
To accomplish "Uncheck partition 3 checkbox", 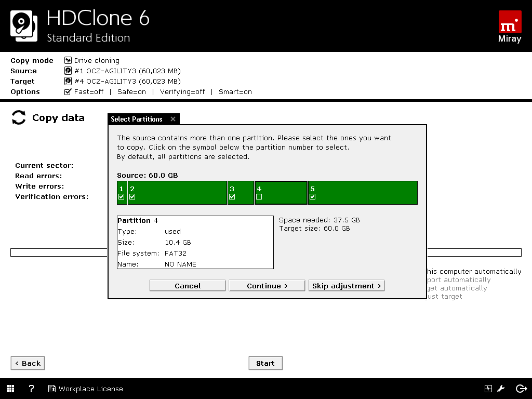I will click(x=232, y=197).
